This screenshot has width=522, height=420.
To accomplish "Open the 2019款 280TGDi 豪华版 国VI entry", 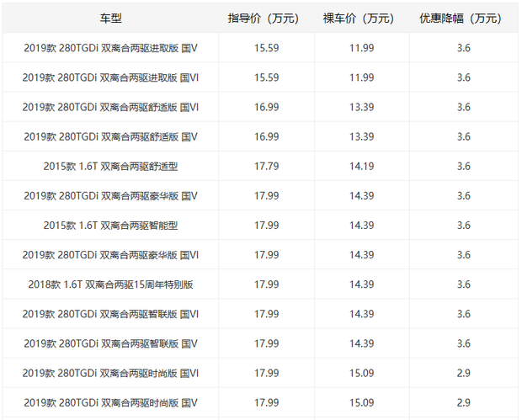I will point(110,254).
